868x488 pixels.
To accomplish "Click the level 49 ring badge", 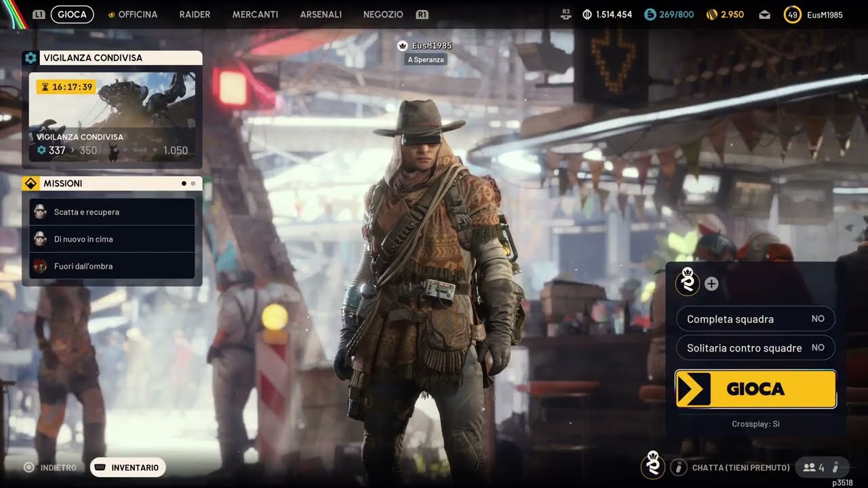I will 791,14.
